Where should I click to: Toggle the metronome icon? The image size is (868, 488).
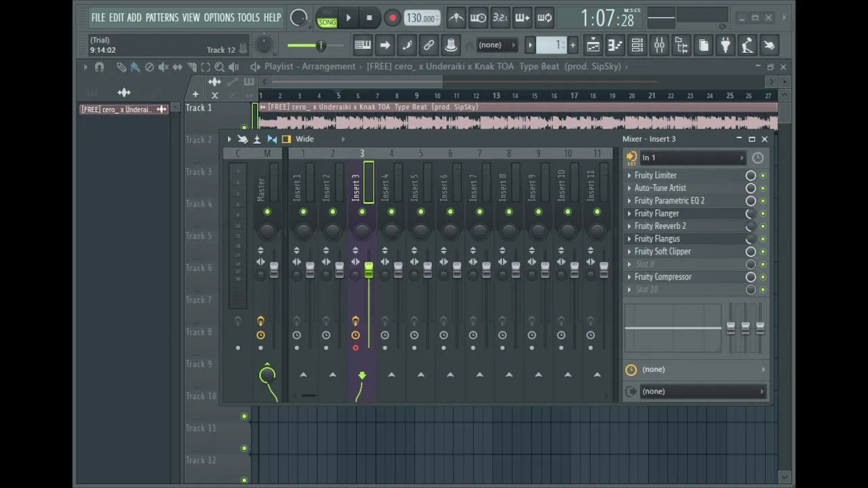coord(456,18)
